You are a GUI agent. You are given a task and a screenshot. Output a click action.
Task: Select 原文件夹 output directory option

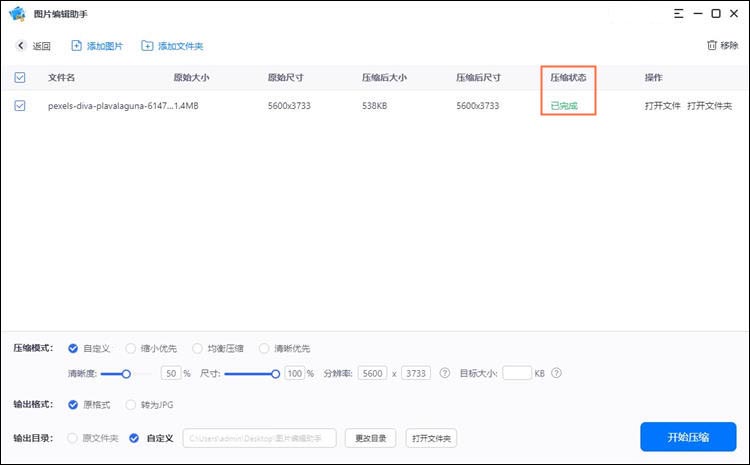point(72,438)
